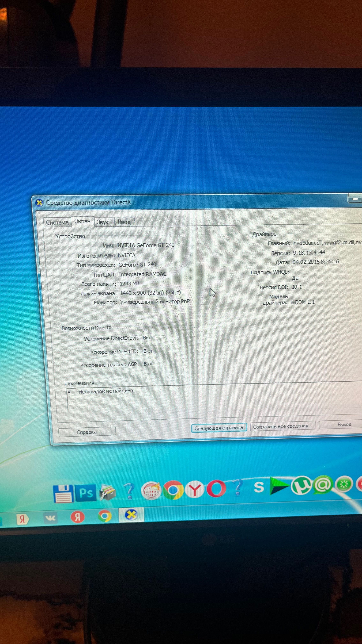Click the 1233 MB memory value
362x644 pixels.
pos(129,284)
